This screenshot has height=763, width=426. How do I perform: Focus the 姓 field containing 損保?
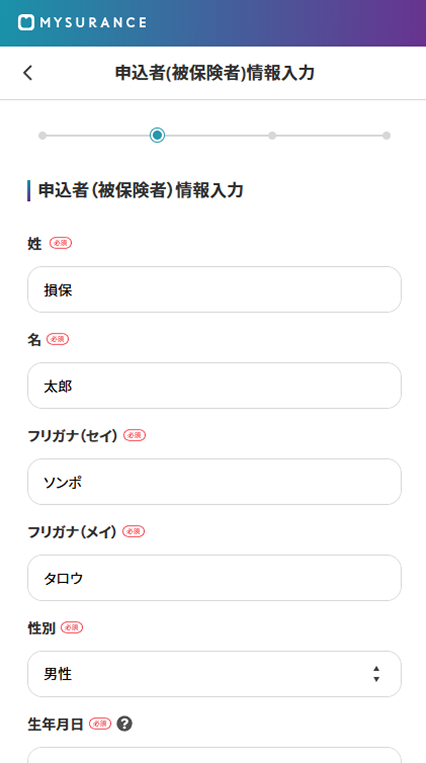point(214,290)
